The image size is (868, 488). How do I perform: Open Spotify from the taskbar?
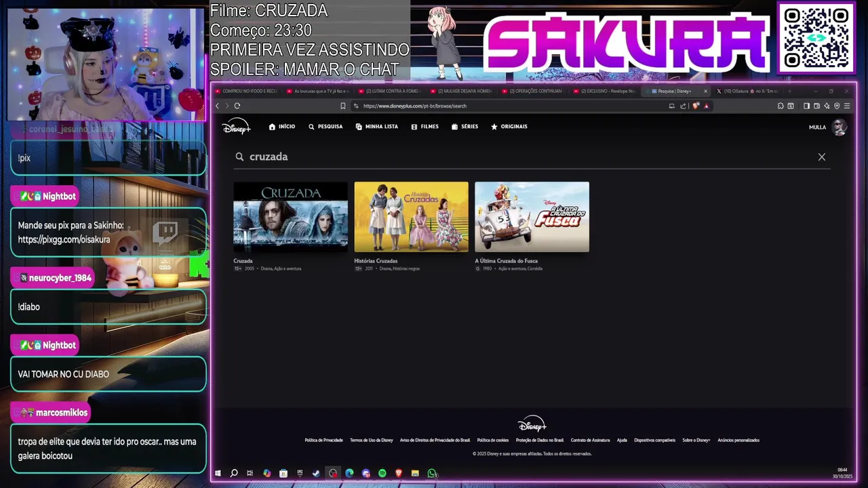click(x=382, y=473)
